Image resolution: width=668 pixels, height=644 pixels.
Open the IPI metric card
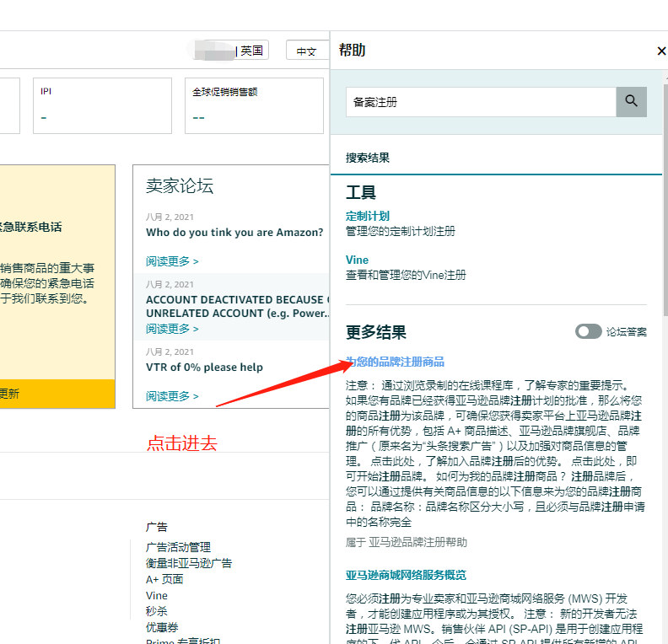[102, 105]
